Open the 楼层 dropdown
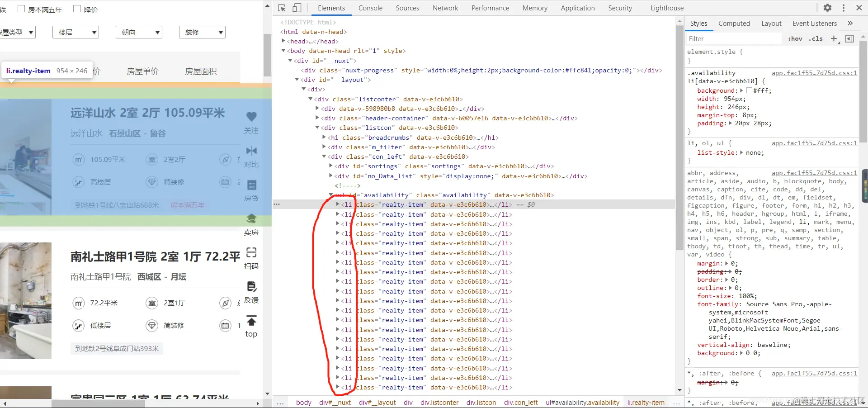The image size is (868, 408). coord(75,32)
